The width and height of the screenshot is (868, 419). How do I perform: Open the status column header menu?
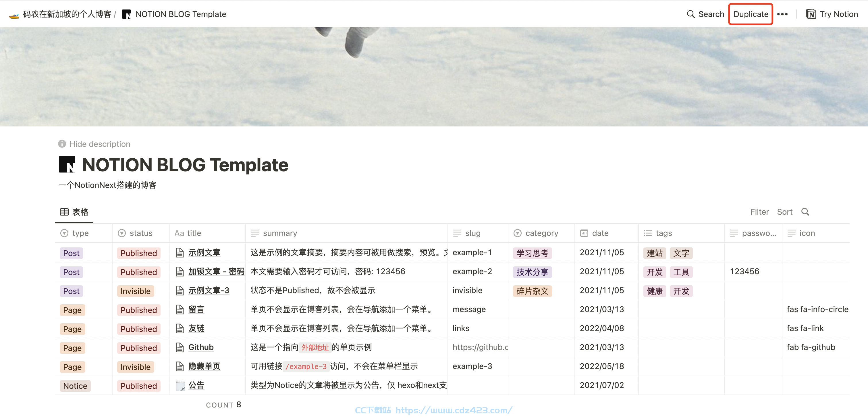pyautogui.click(x=141, y=233)
